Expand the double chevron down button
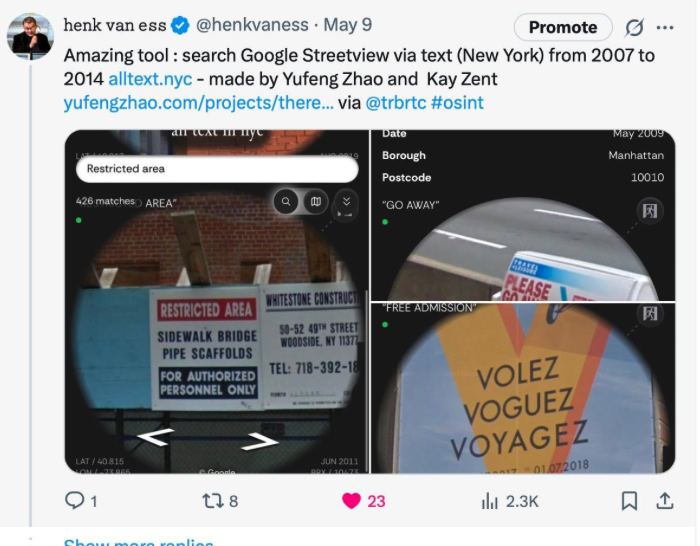 click(346, 201)
